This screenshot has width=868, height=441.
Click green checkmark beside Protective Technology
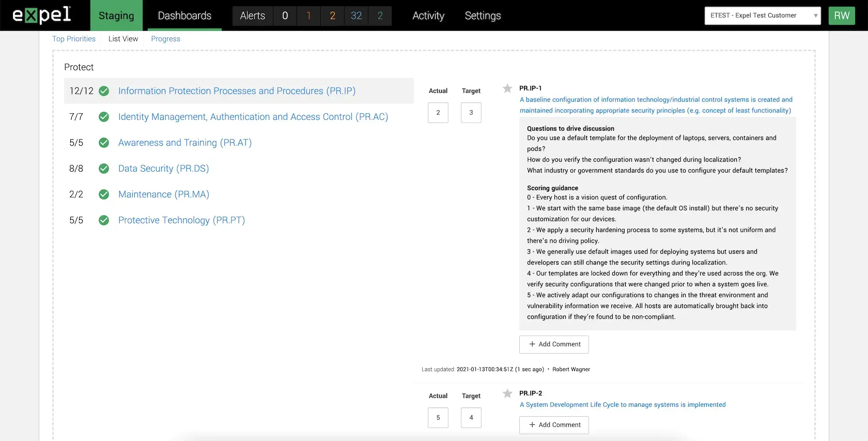point(104,220)
